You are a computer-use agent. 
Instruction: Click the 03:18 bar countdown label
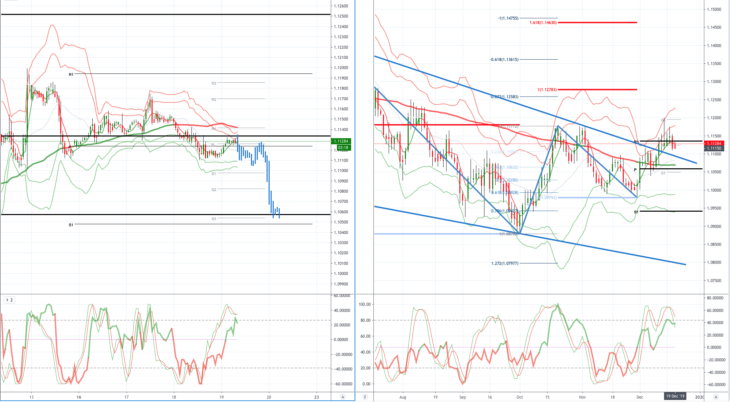[x=344, y=147]
